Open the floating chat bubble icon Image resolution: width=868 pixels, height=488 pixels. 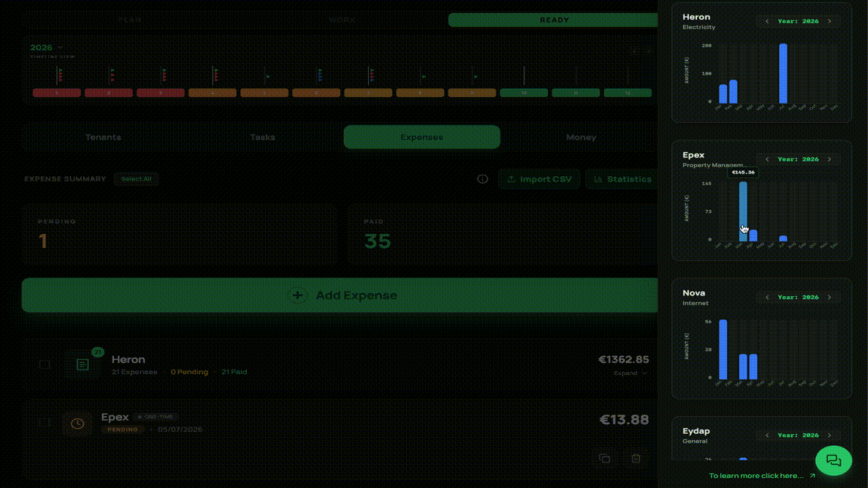coord(833,461)
